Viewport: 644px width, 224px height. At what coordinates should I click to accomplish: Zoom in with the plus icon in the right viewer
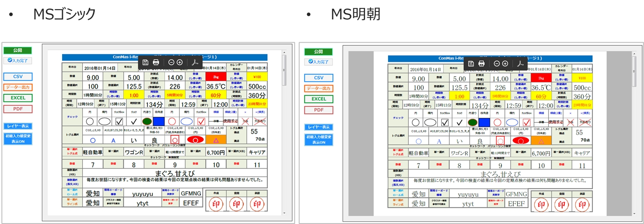point(505,63)
